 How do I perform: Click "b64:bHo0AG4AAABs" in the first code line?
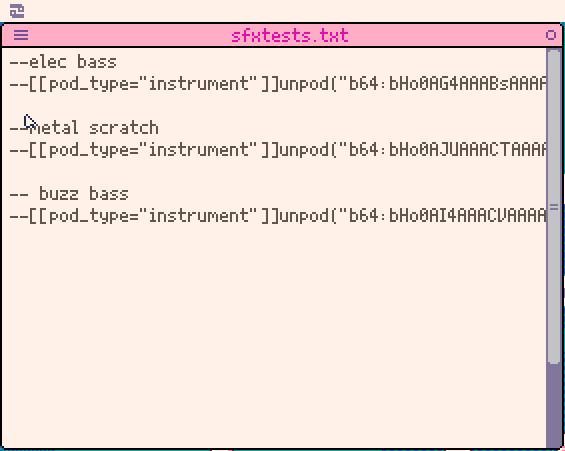coord(448,84)
